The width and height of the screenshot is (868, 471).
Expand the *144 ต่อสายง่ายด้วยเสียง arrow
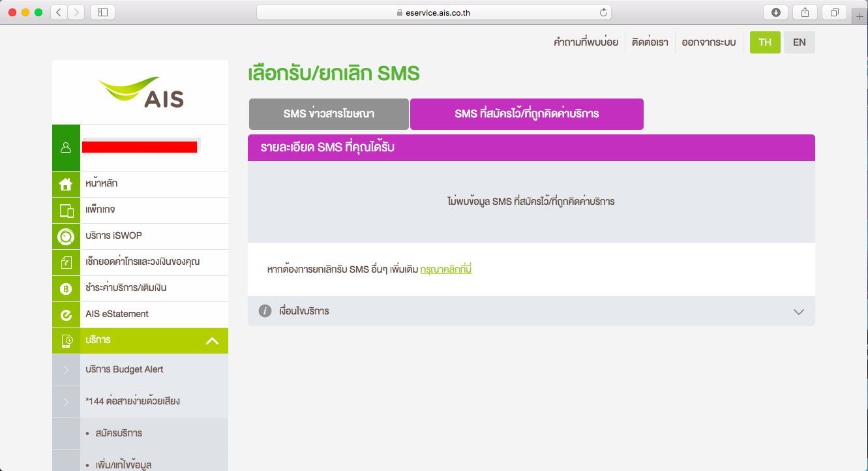click(66, 402)
